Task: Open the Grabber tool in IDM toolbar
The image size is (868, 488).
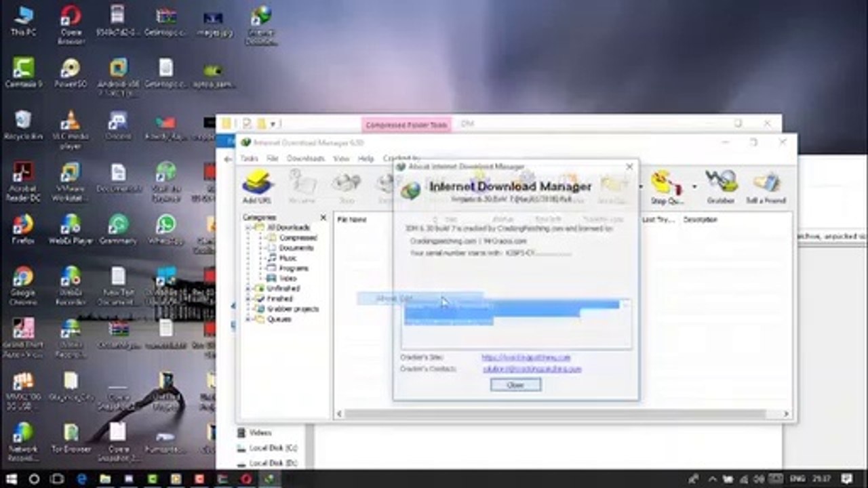Action: [x=720, y=186]
